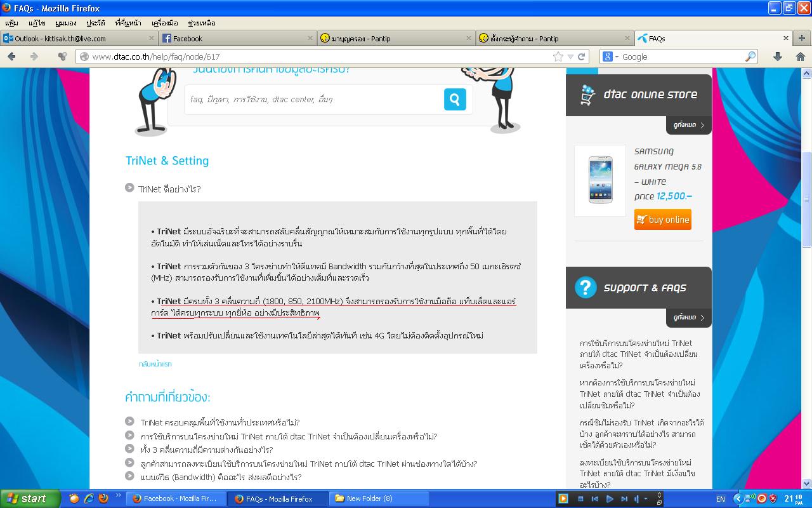Screen dimensions: 812x508
Task: Open the เครื่องมือ (Tools) menu
Action: [165, 23]
